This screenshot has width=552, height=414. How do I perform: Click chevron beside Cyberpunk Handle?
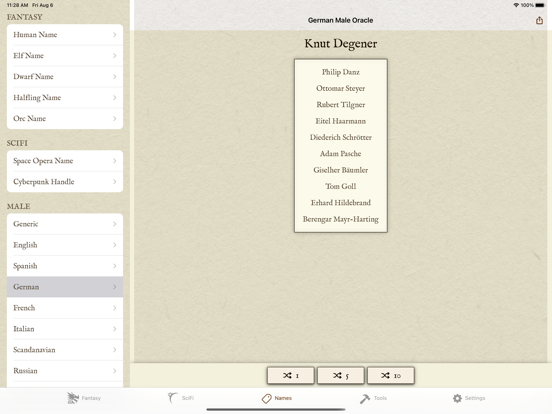115,182
